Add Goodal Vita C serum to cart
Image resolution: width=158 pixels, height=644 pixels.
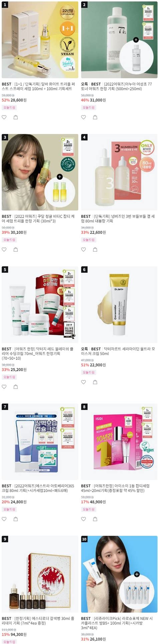point(16,249)
